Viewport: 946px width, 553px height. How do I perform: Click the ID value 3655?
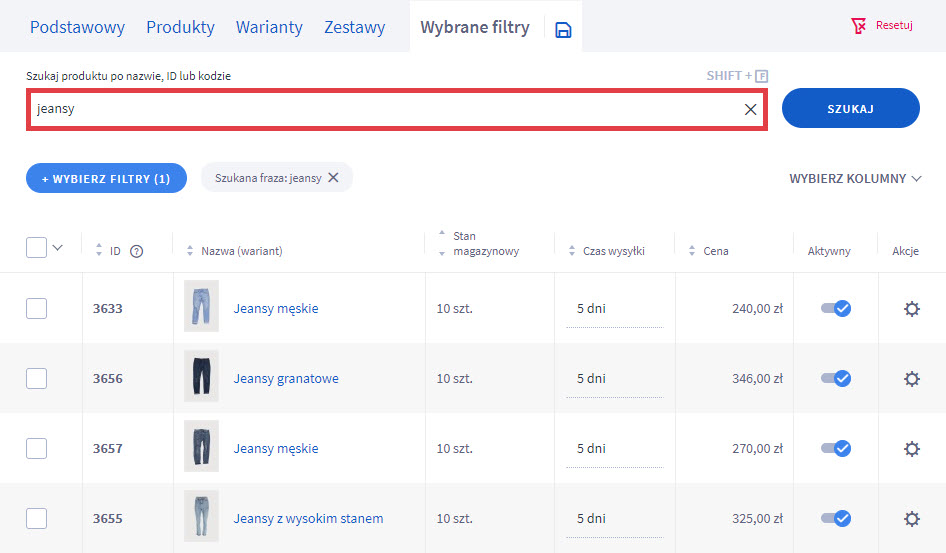107,518
